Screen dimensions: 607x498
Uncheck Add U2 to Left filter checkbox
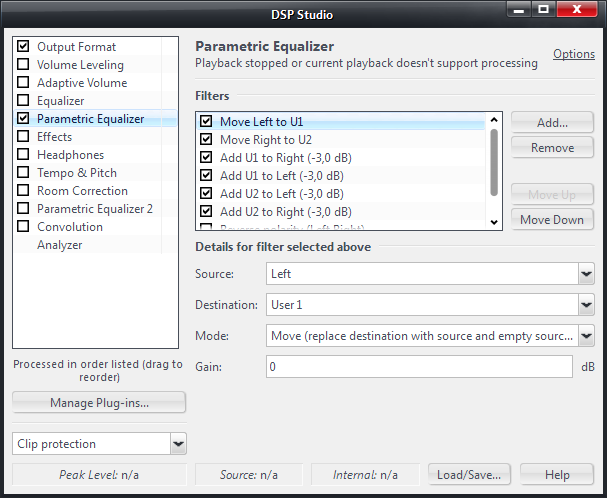pos(206,193)
